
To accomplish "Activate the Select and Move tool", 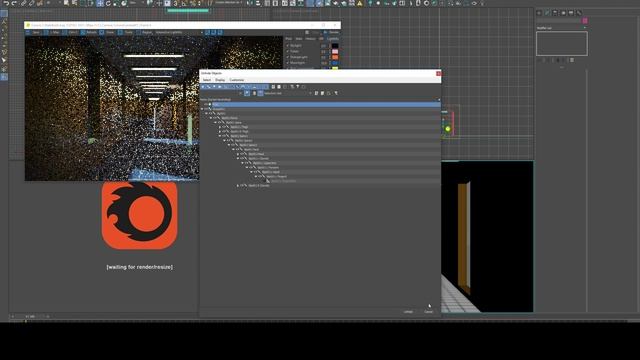I will [100, 3].
